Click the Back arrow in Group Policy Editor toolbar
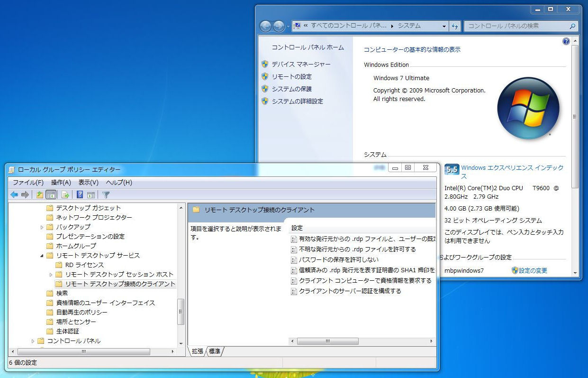Image resolution: width=588 pixels, height=378 pixels. pyautogui.click(x=14, y=194)
